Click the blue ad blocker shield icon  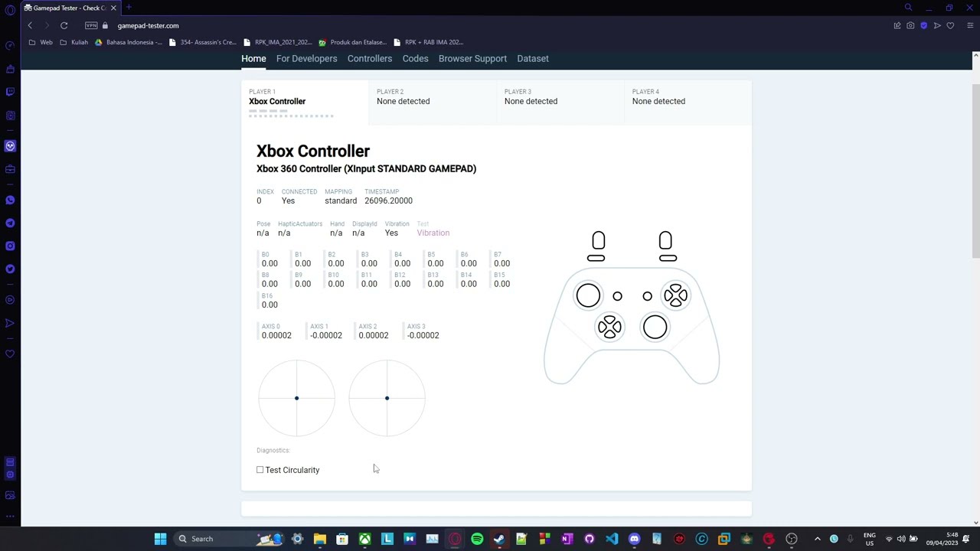(923, 25)
